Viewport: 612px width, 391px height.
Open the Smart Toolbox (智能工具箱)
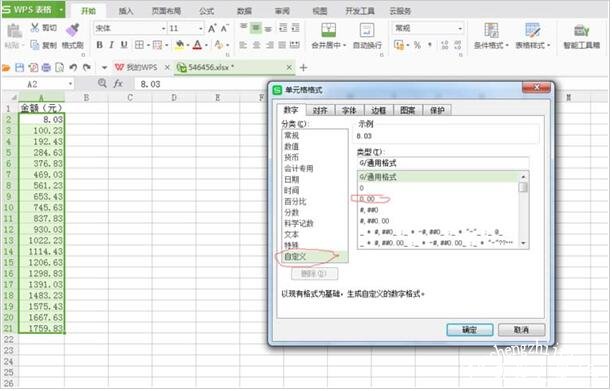click(x=582, y=36)
